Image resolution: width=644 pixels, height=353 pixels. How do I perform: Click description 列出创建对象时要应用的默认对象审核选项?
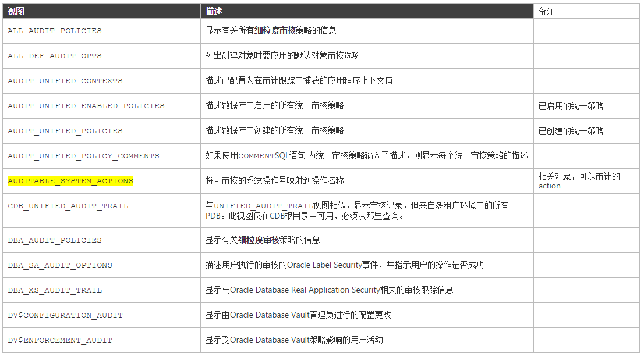[282, 56]
